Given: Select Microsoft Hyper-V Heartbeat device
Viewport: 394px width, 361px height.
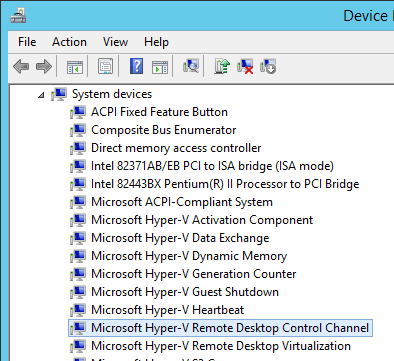Looking at the screenshot, I should coord(168,310).
